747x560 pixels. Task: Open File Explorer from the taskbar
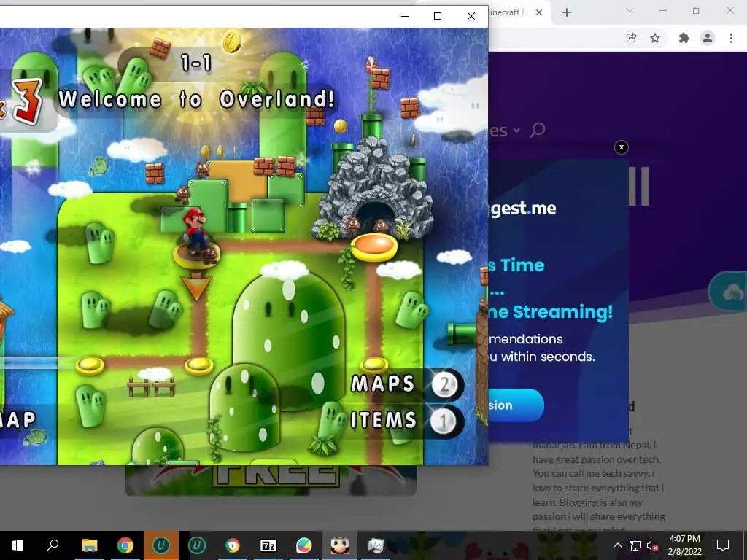click(x=89, y=545)
